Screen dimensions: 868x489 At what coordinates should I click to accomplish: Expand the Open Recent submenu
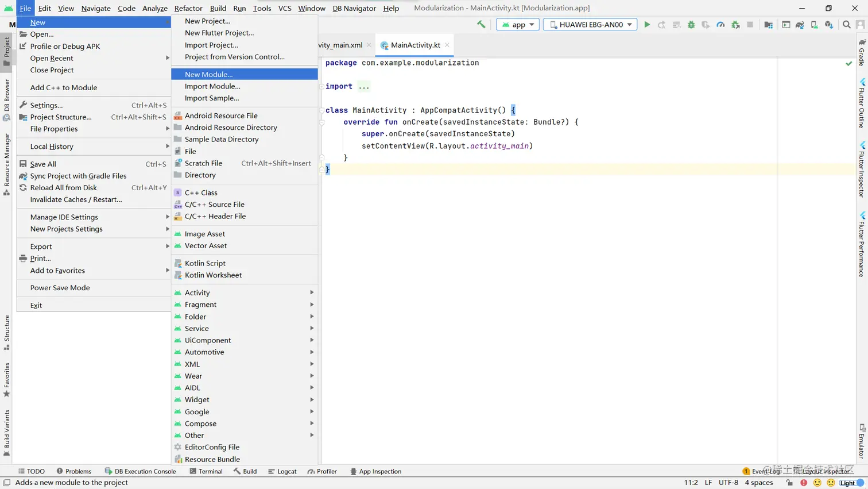94,58
